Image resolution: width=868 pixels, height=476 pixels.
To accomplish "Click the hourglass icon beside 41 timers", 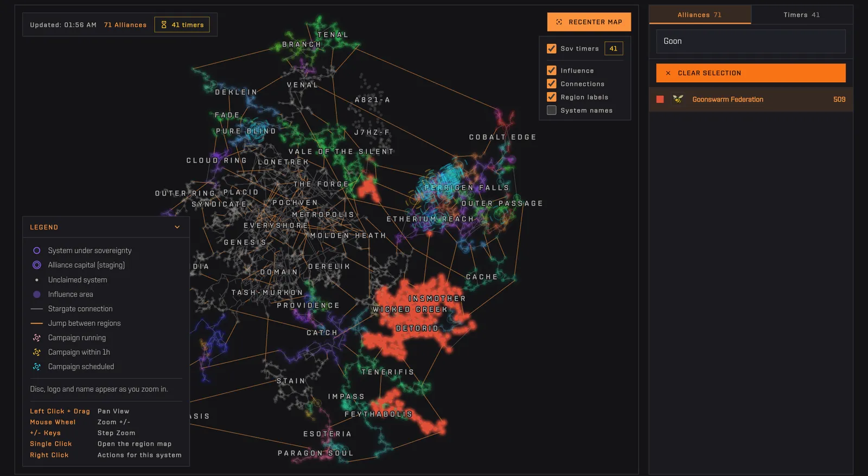I will tap(164, 25).
